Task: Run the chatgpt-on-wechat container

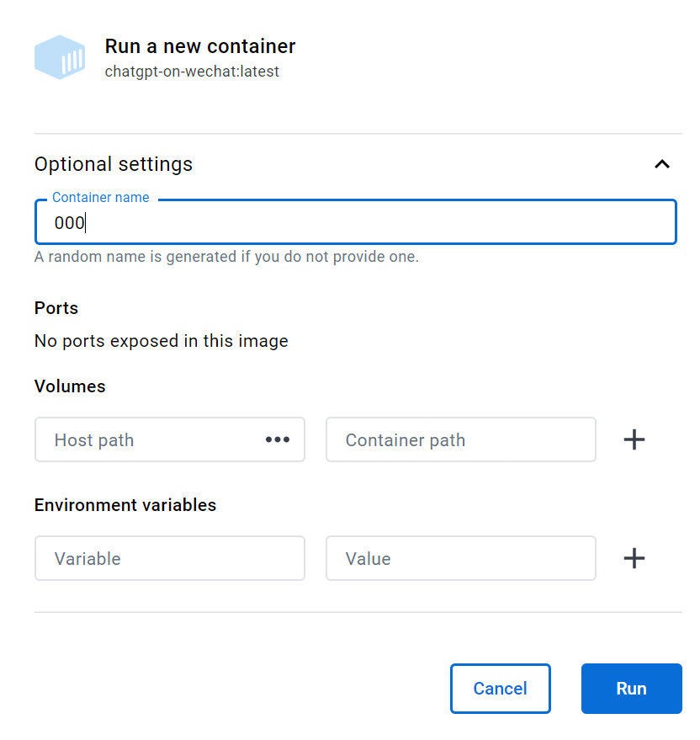Action: coord(631,689)
